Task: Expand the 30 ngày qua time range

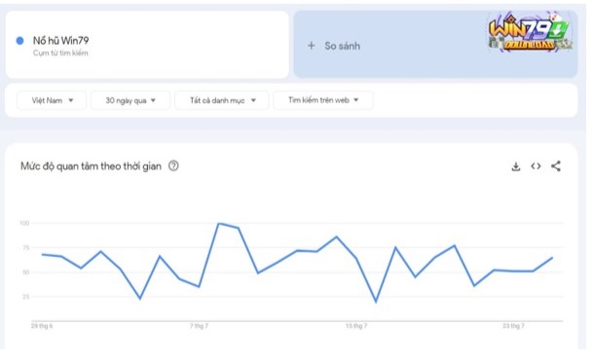Action: (130, 100)
